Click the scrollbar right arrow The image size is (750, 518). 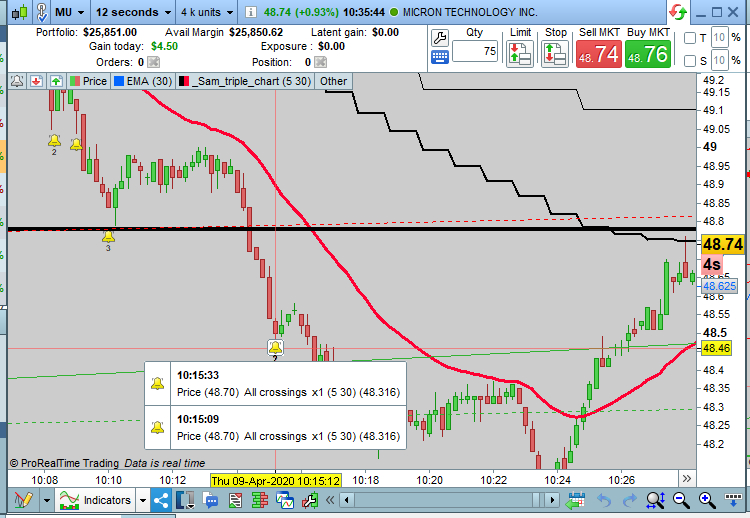(x=552, y=501)
